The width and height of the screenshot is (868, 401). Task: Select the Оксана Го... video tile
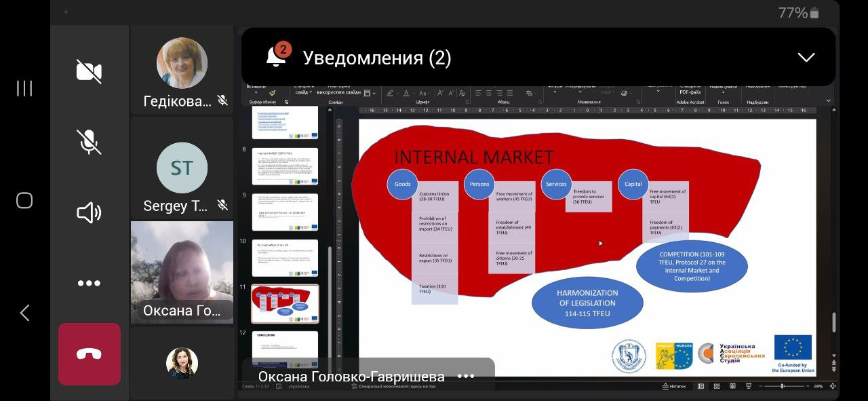182,272
